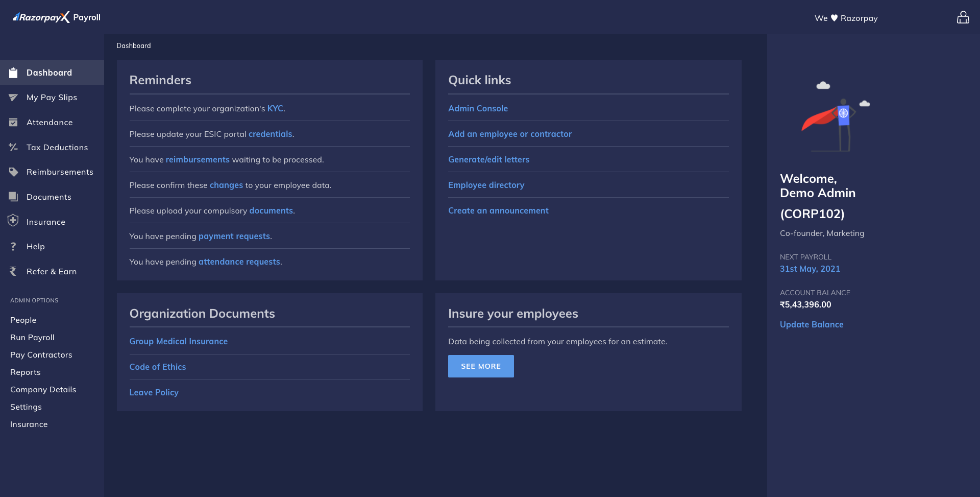Click the SEE MORE button
Image resolution: width=980 pixels, height=497 pixels.
pyautogui.click(x=480, y=366)
